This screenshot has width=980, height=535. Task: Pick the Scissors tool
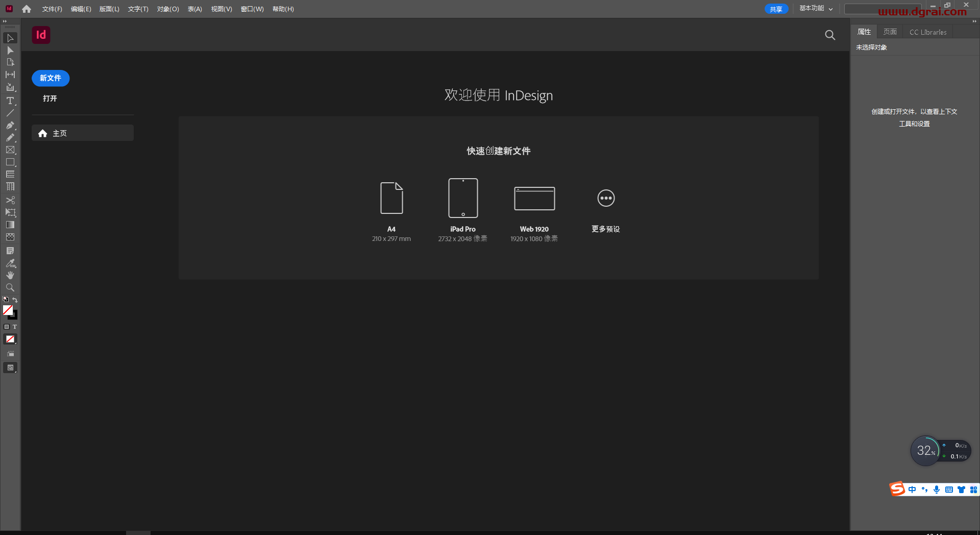tap(10, 200)
